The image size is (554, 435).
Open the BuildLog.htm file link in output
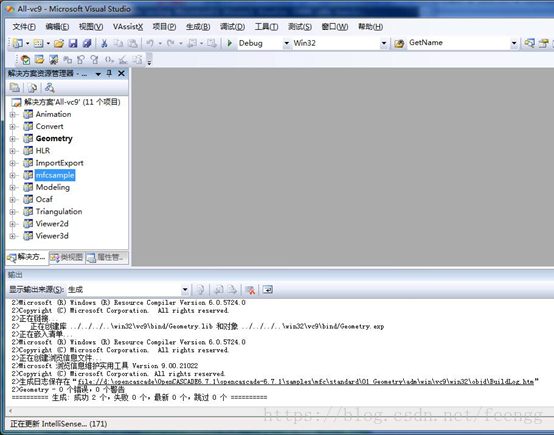306,382
